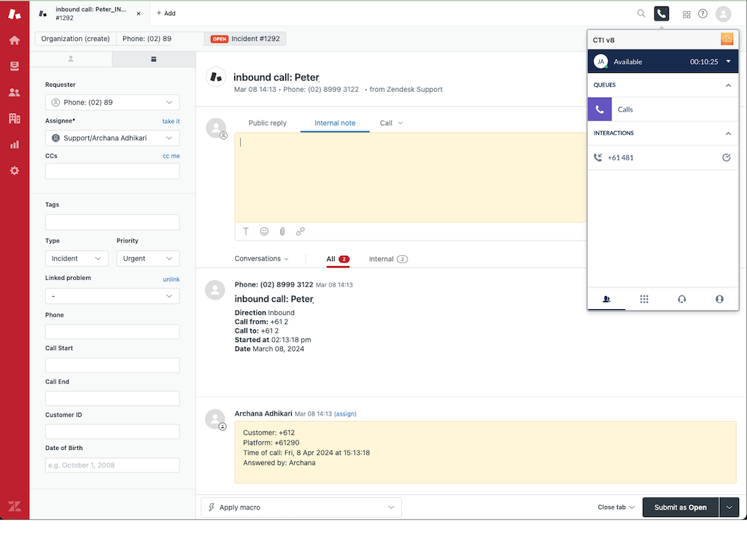Expand the Available status dropdown

point(728,62)
